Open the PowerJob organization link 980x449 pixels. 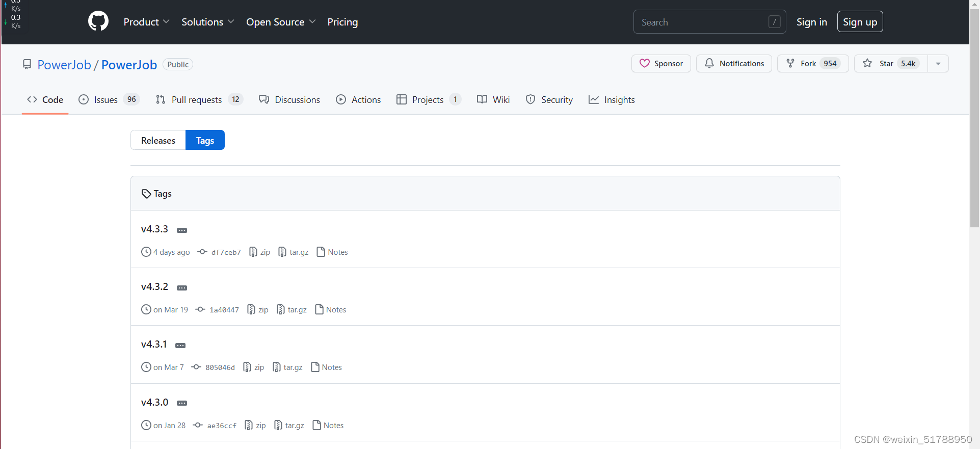point(64,65)
